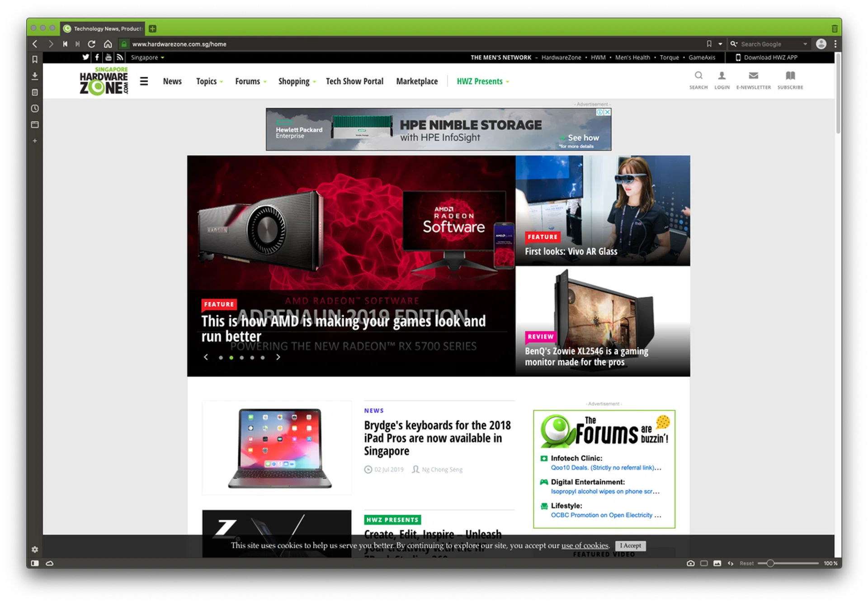Image resolution: width=868 pixels, height=603 pixels.
Task: Open the HWZ Presents dropdown menu
Action: (x=482, y=81)
